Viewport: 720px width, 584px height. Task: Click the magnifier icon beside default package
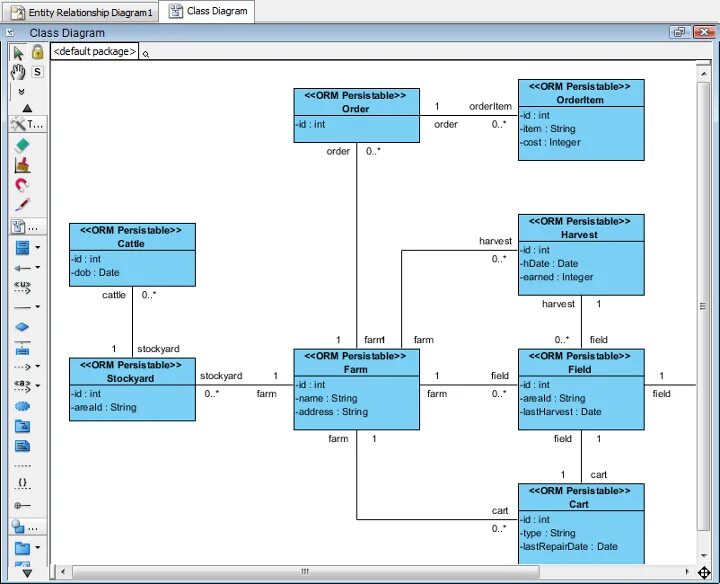146,54
